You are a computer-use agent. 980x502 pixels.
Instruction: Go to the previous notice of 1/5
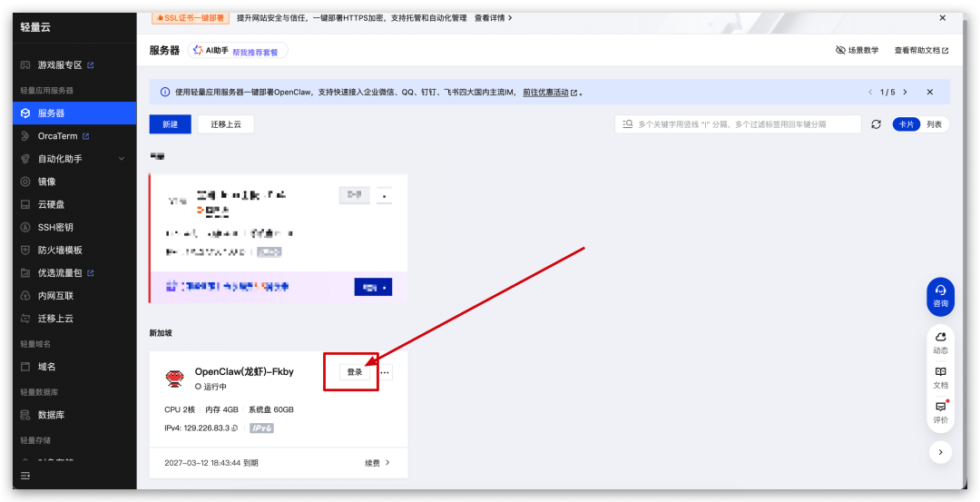[870, 92]
